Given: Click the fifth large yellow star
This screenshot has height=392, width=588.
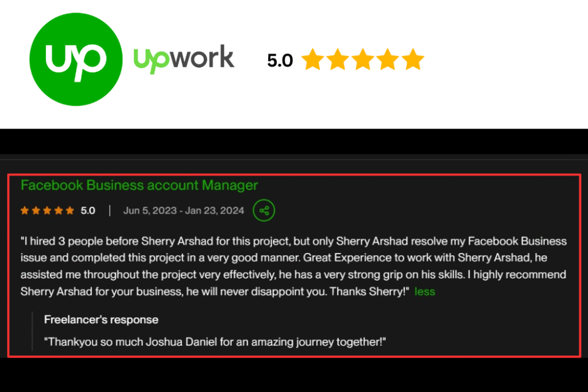Looking at the screenshot, I should pos(412,60).
